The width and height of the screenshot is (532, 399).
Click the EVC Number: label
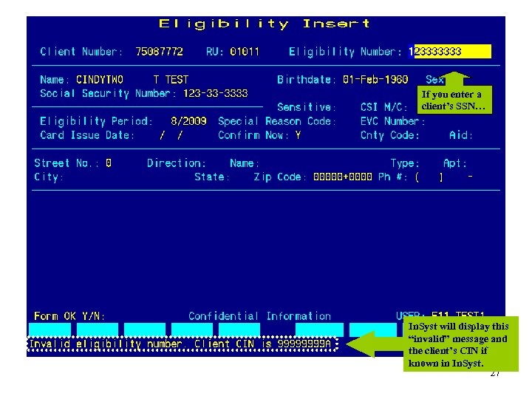393,121
